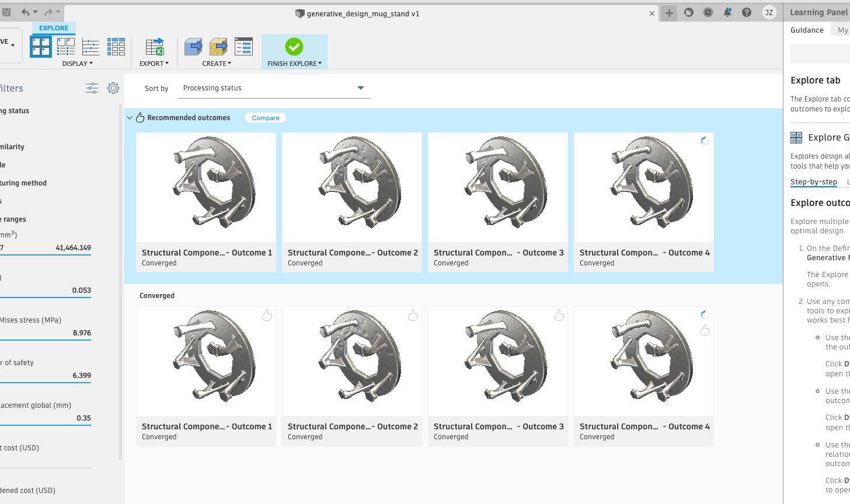Viewport: 850px width, 504px height.
Task: Click the factor of safety range slider track
Action: pyautogui.click(x=46, y=383)
